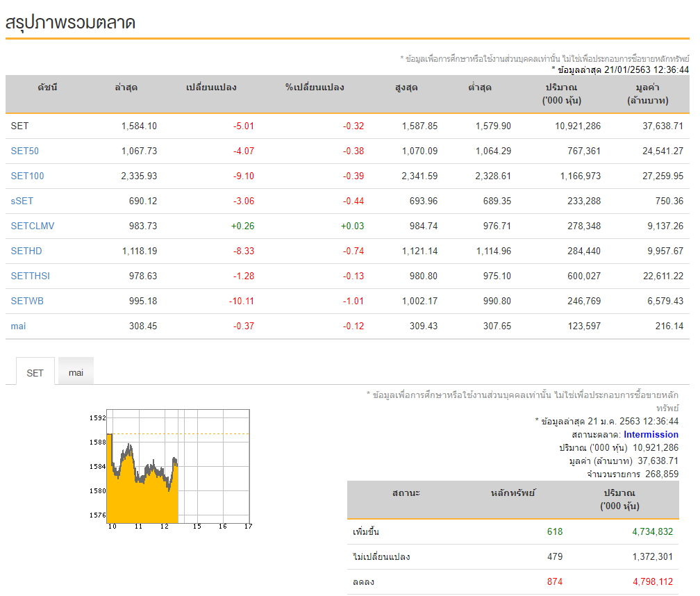The image size is (700, 596).
Task: Select mai latest value 308.45
Action: 143,326
